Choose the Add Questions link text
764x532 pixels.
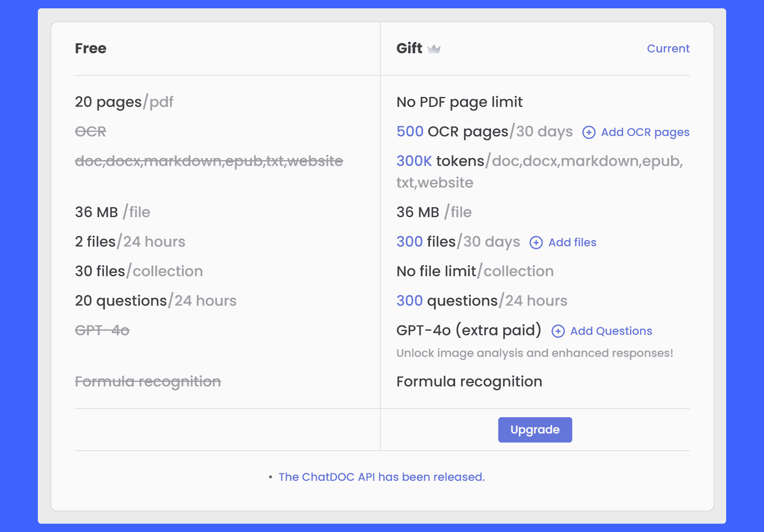coord(611,331)
